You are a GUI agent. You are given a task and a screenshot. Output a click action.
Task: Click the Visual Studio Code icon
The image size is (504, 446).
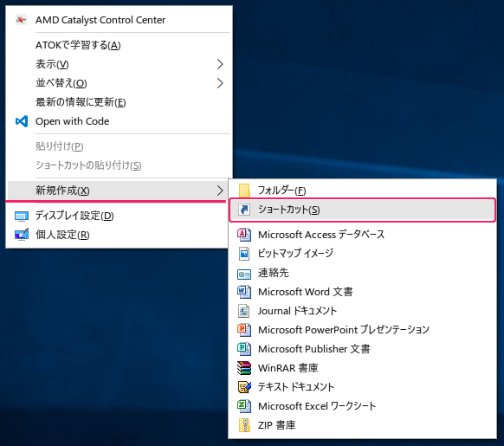[x=22, y=121]
